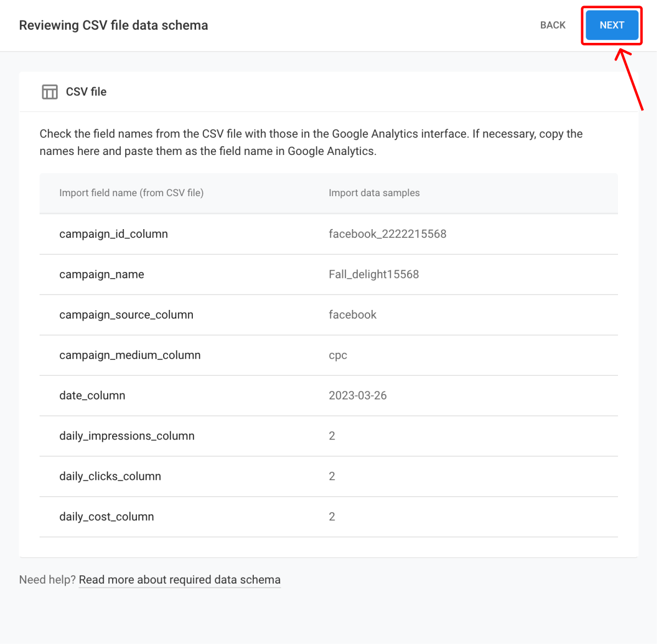Click the blue NEXT button

click(611, 25)
